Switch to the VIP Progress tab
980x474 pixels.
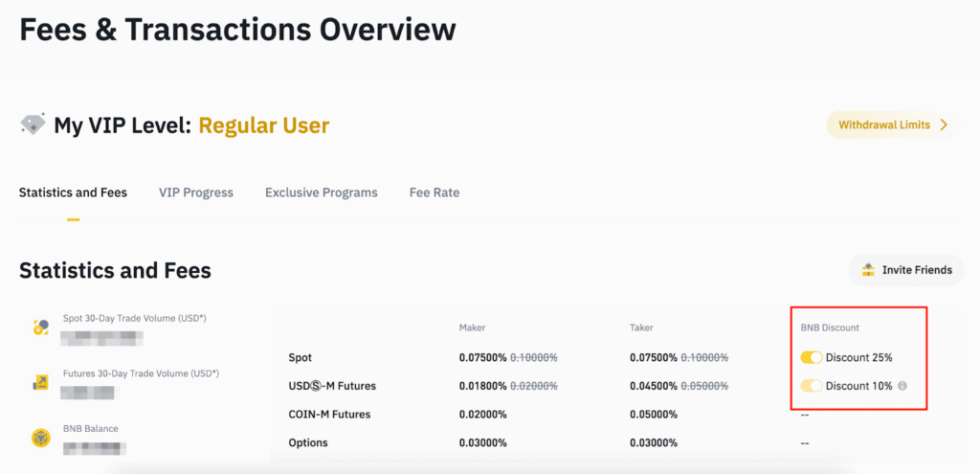point(196,192)
